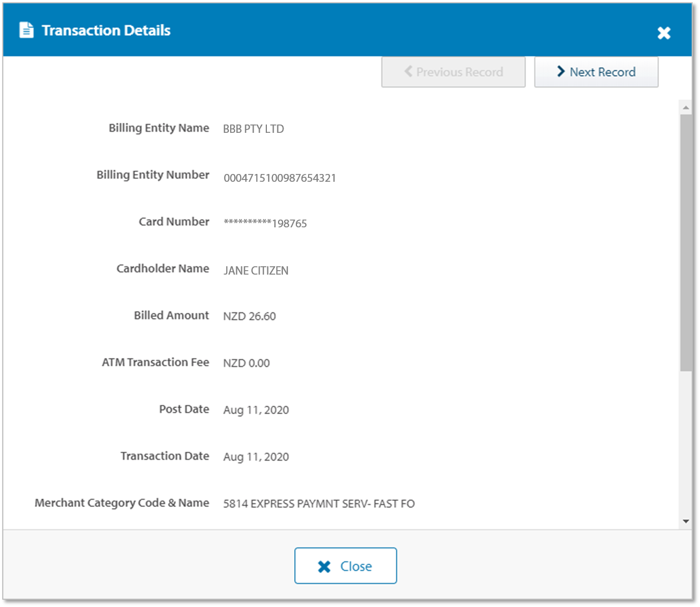The width and height of the screenshot is (700, 607).
Task: Click the masked card number ending 198765
Action: tap(265, 223)
